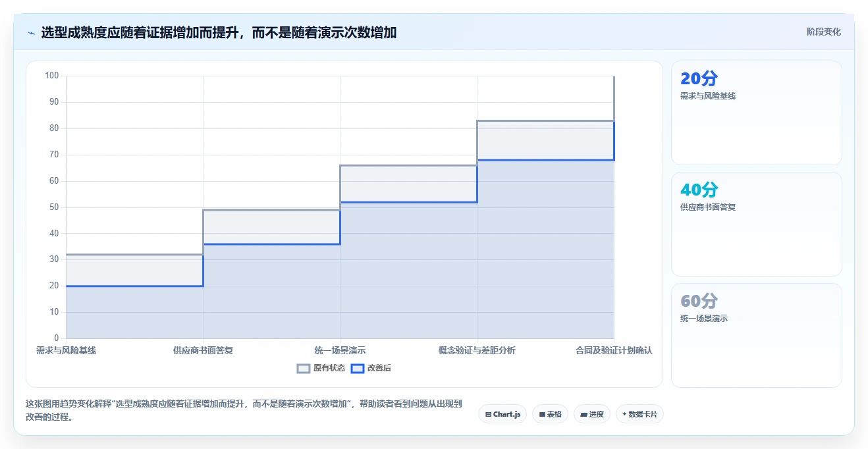Click the x-axis label 概念验证与差距分析

tap(477, 350)
